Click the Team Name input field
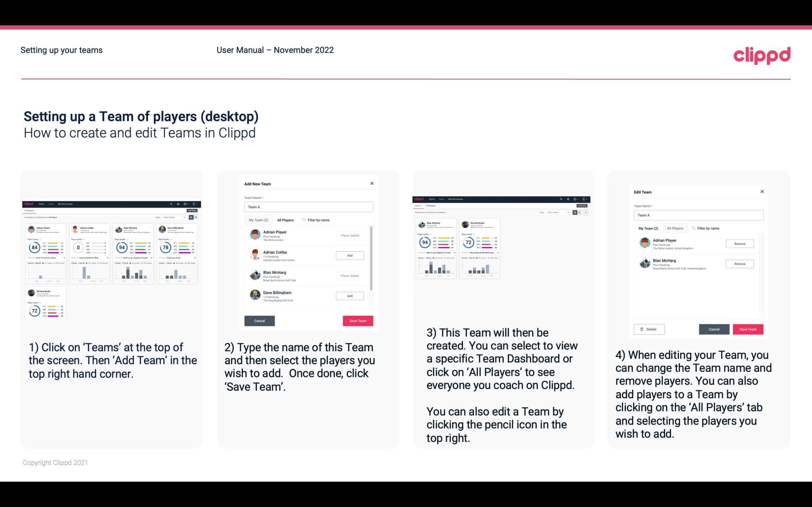This screenshot has width=812, height=507. tap(309, 207)
